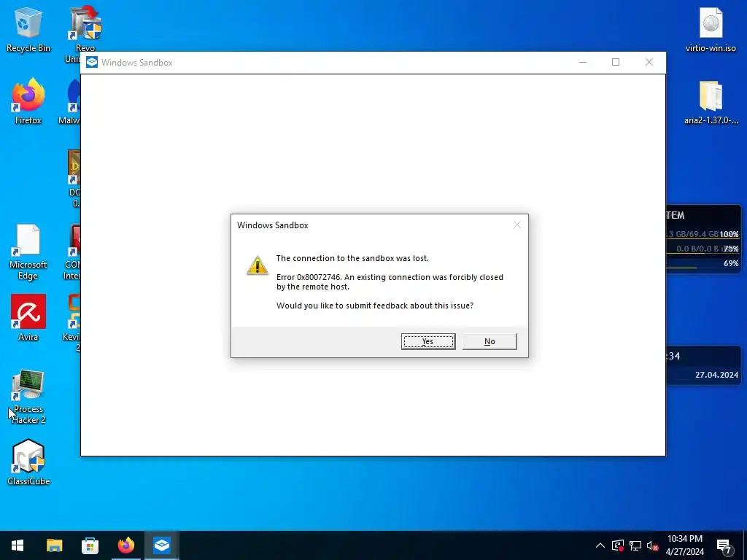Open the Recycle Bin desktop icon
Viewport: 747px width, 560px height.
28,29
